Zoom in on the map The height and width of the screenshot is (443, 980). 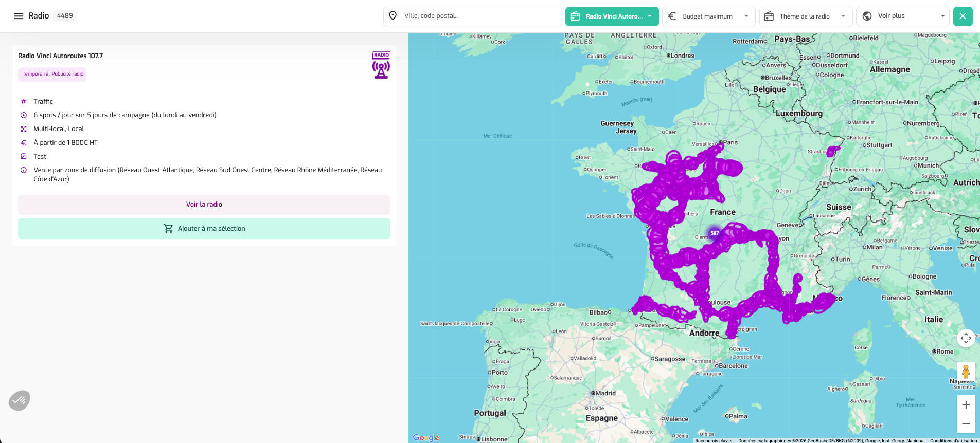[x=966, y=405]
